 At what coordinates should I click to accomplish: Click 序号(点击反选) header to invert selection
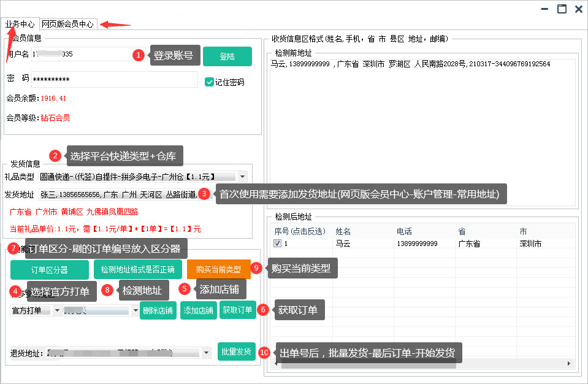[300, 231]
